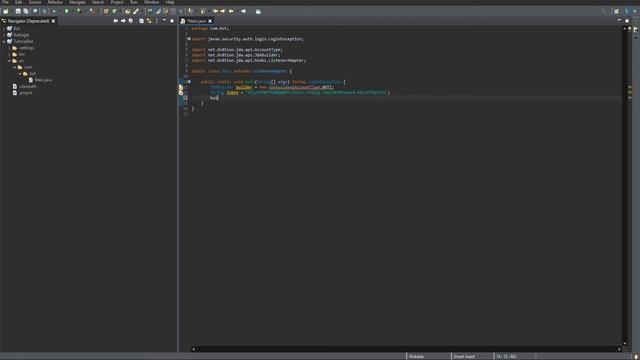The width and height of the screenshot is (640, 360).
Task: Click the Search flashlight toolbar icon
Action: (136, 11)
